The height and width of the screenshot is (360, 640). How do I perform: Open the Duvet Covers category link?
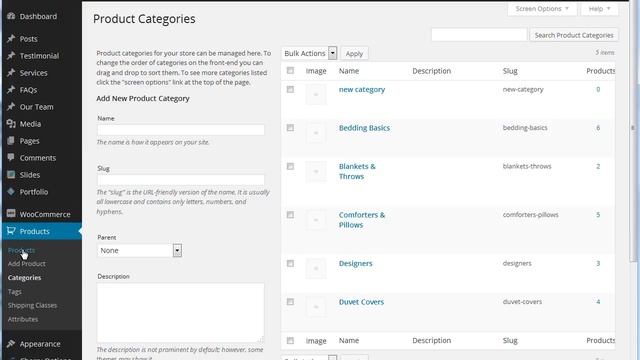pyautogui.click(x=361, y=302)
